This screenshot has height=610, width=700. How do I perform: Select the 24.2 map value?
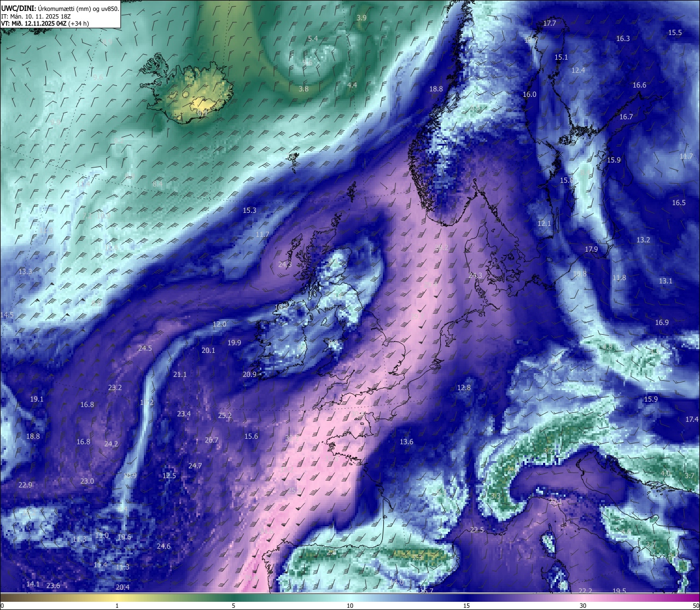(111, 444)
